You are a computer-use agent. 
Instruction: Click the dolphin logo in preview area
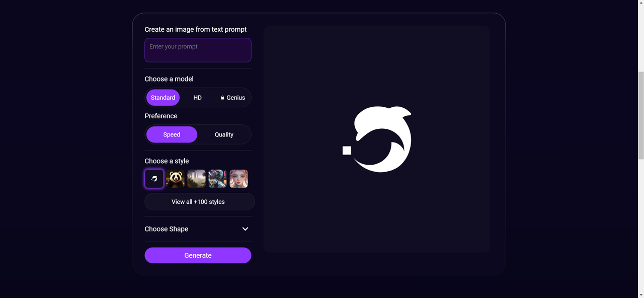(377, 139)
